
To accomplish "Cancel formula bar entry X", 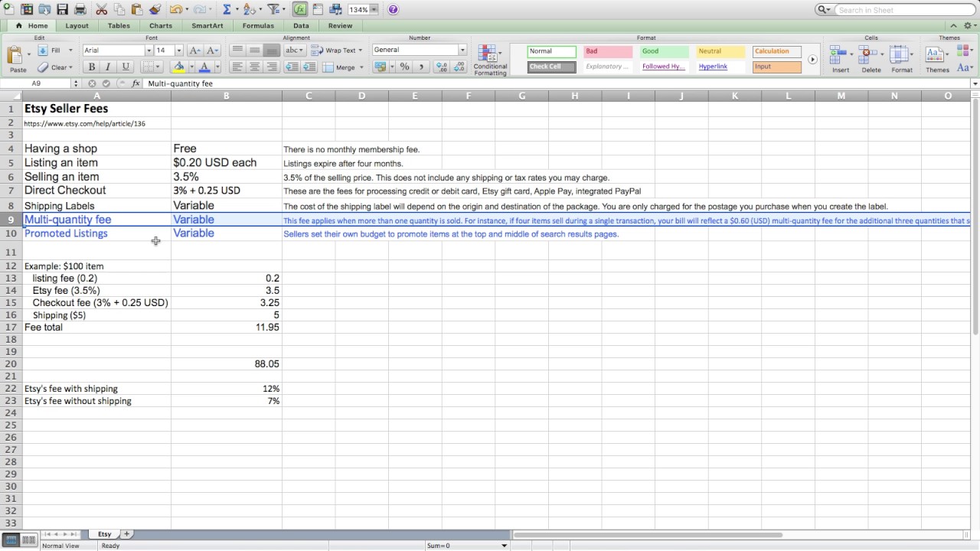I will click(x=92, y=83).
